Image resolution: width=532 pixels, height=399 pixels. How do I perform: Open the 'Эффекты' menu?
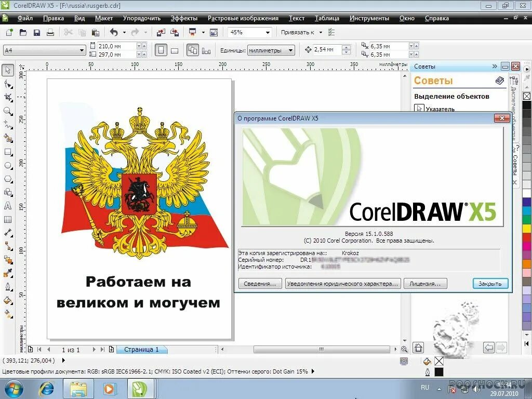[x=184, y=18]
